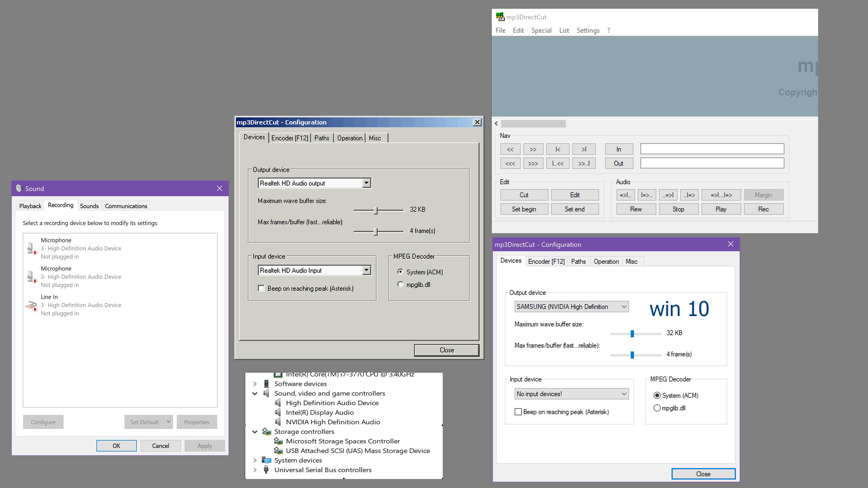
Task: Open the Set Default dropdown arrow
Action: [169, 422]
